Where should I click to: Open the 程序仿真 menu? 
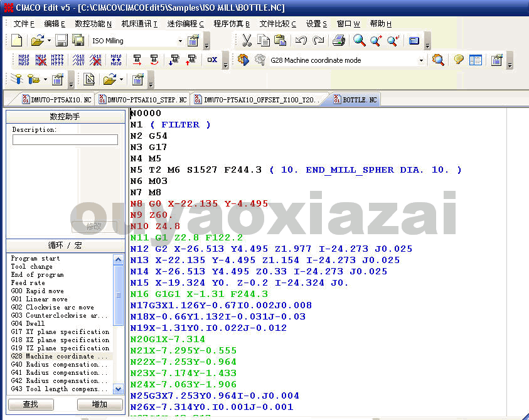232,24
